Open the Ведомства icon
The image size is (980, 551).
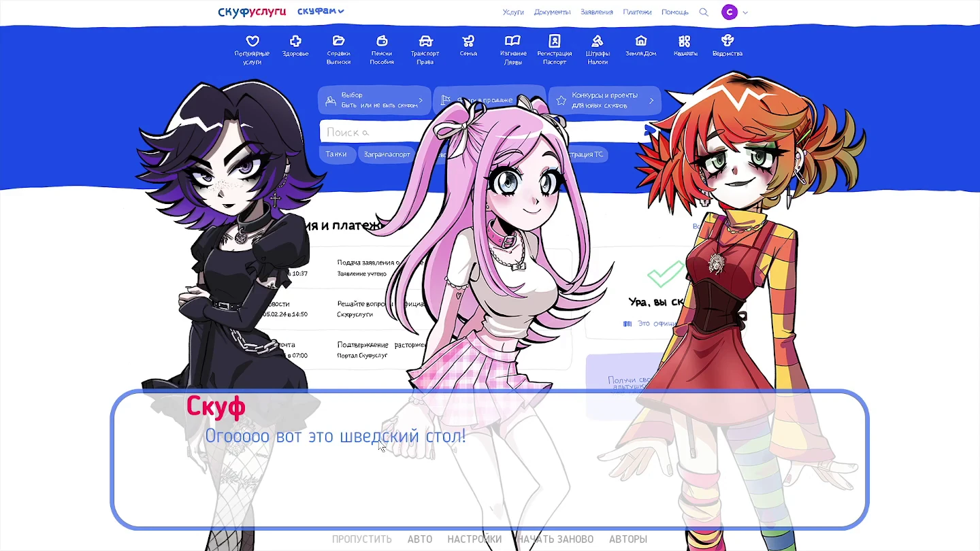click(728, 41)
